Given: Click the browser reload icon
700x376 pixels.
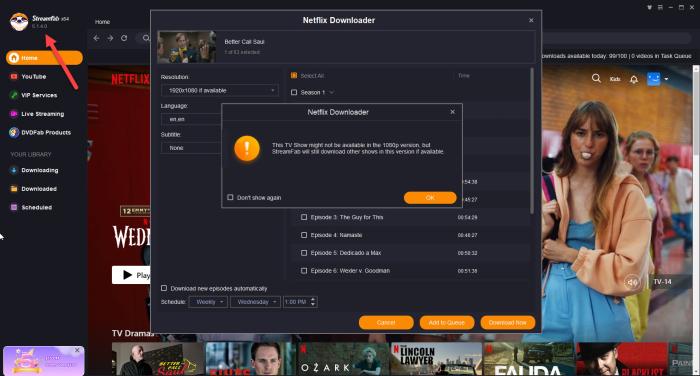Looking at the screenshot, I should [x=124, y=38].
